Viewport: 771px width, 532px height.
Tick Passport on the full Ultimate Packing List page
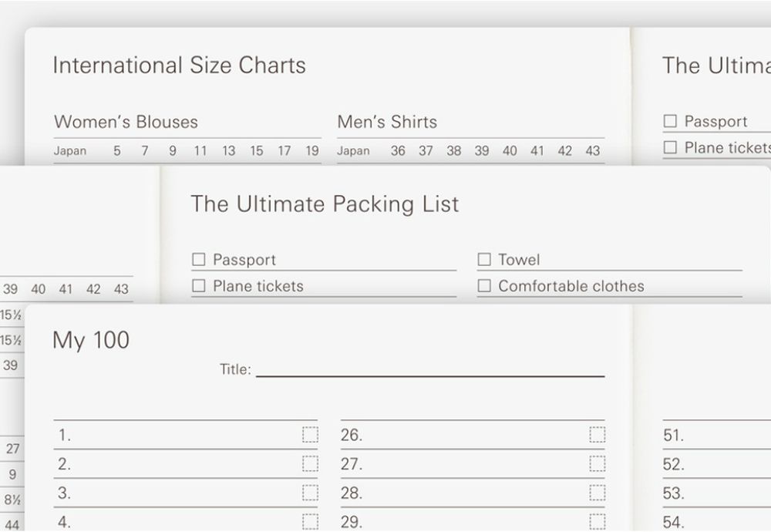tap(199, 259)
